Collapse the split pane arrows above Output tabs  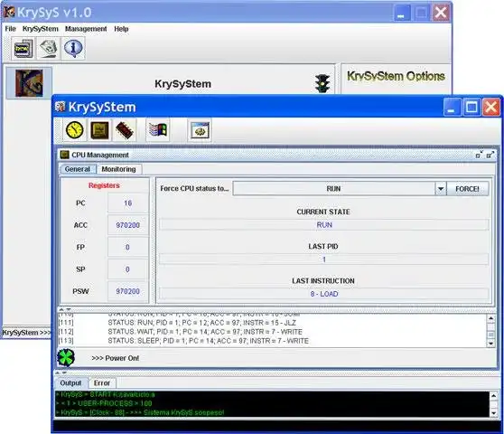tap(61, 373)
